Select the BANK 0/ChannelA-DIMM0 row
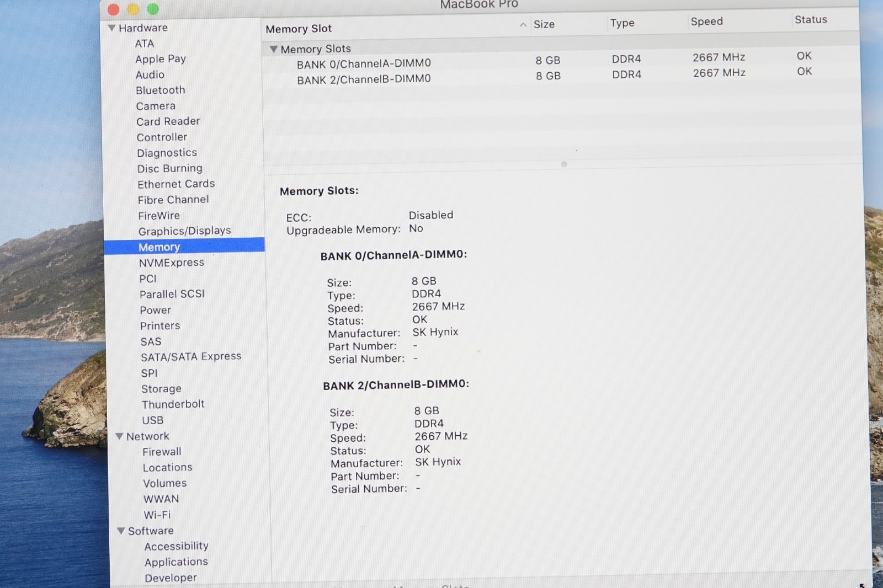This screenshot has height=588, width=883. [364, 64]
